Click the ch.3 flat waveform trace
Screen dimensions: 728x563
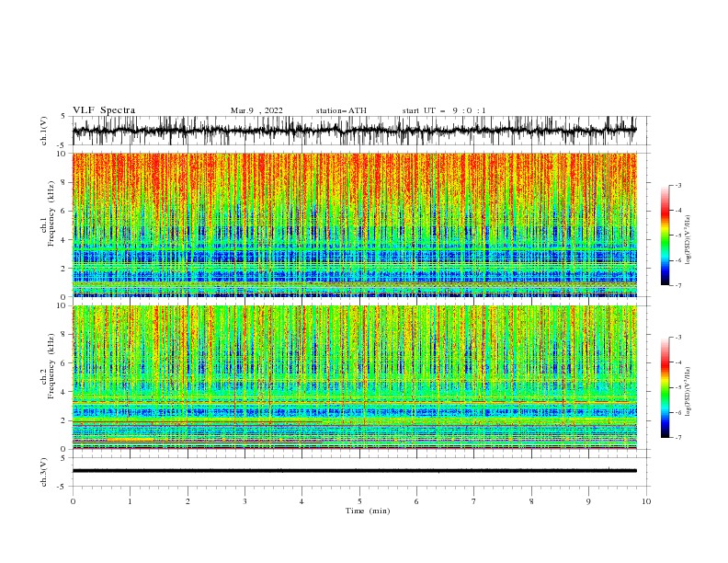(x=354, y=471)
